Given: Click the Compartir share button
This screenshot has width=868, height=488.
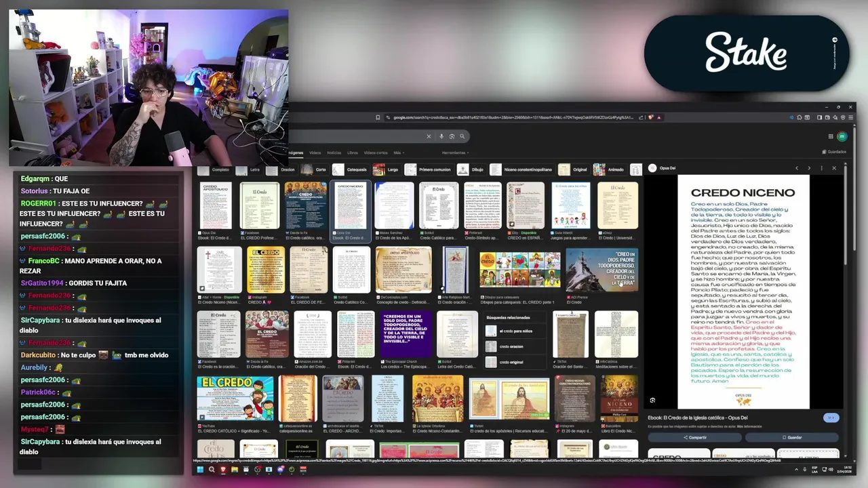Looking at the screenshot, I should 694,438.
